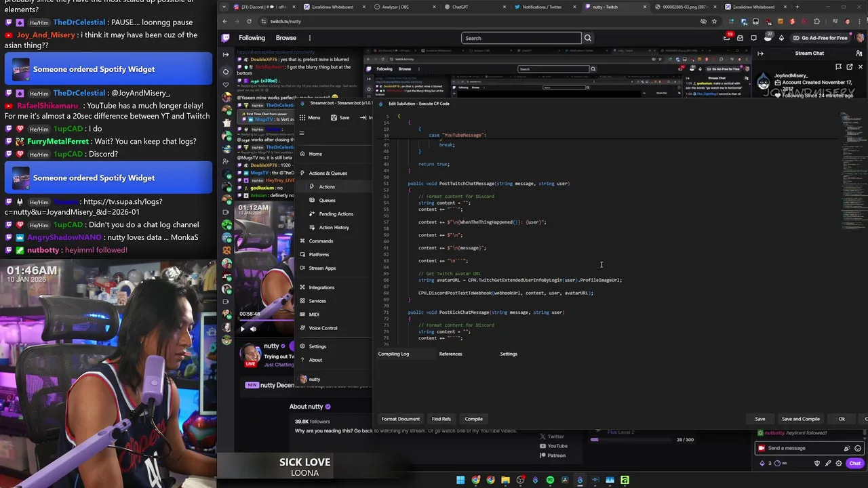The width and height of the screenshot is (868, 488).
Task: Click Ok in the code dialog
Action: (x=842, y=419)
